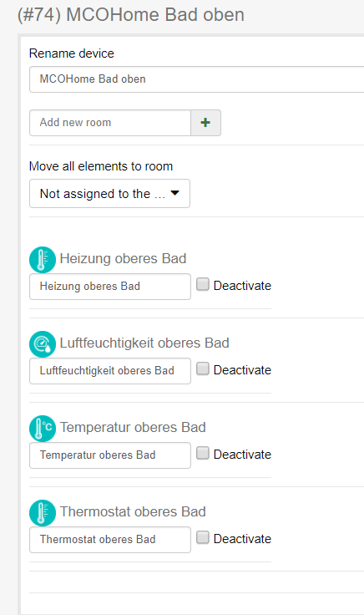
Task: Edit the Thermostat oberes Bad name field
Action: click(x=110, y=540)
